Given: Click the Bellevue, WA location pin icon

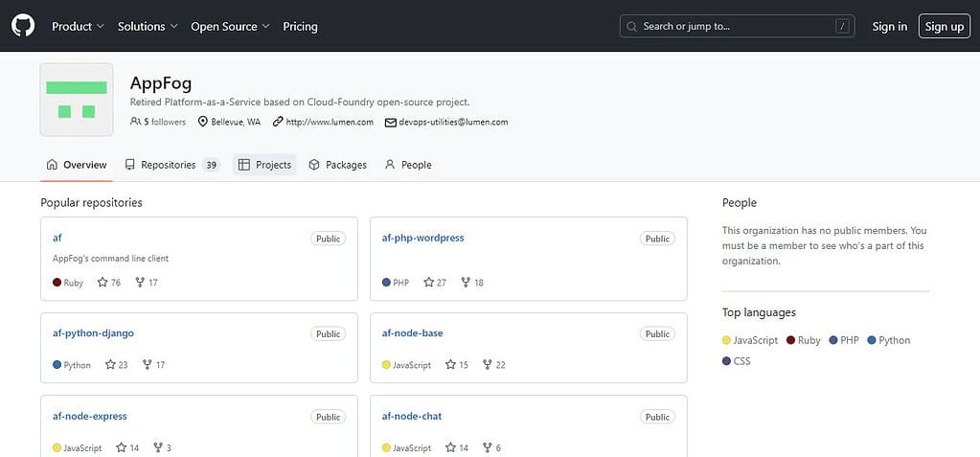Looking at the screenshot, I should click(x=202, y=122).
